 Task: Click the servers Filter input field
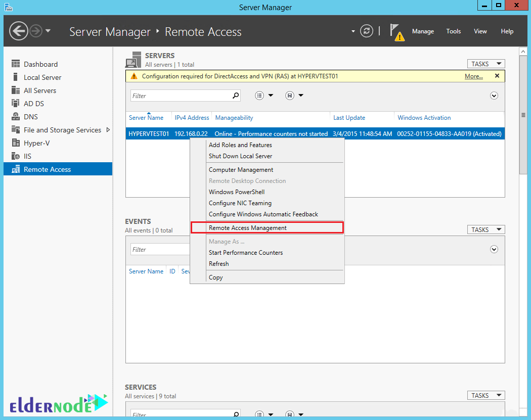click(x=181, y=96)
